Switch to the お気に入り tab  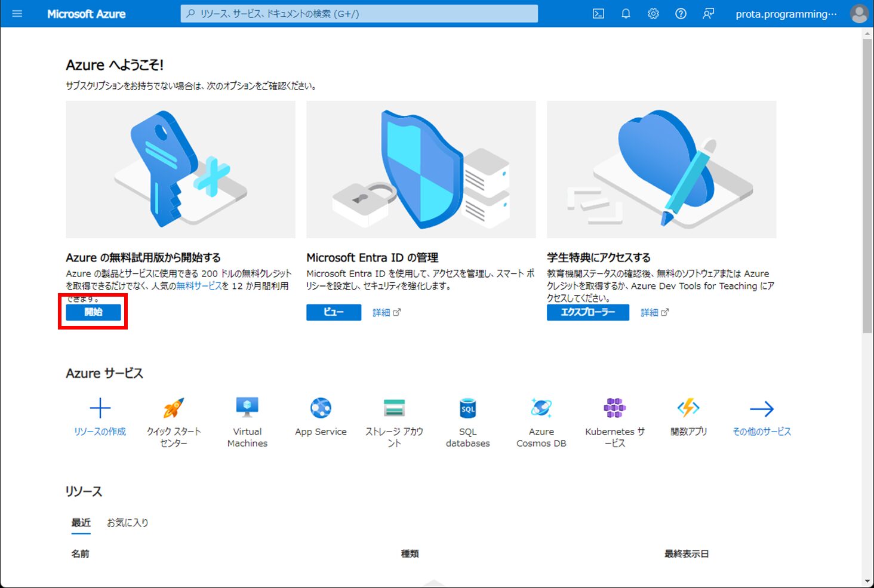click(x=127, y=522)
